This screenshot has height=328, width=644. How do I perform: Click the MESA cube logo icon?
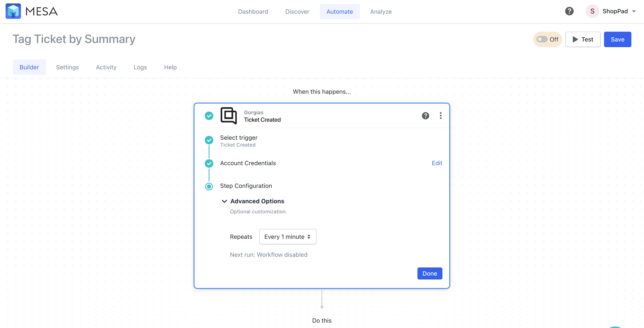click(x=13, y=11)
